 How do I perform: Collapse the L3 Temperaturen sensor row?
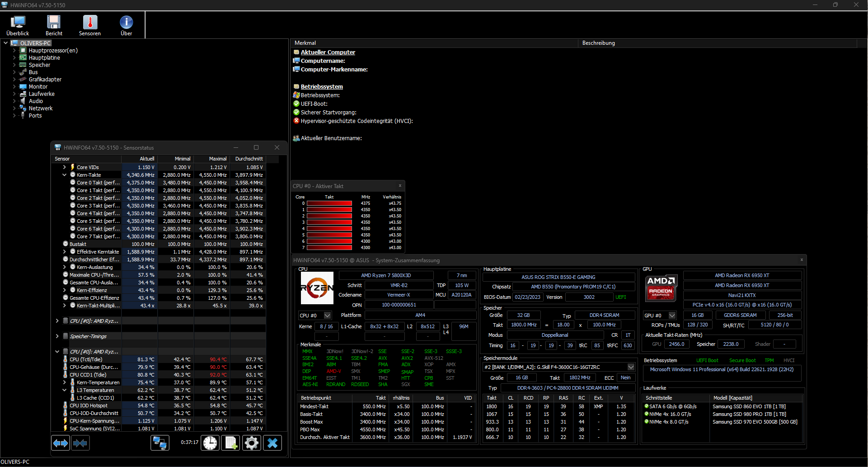tap(64, 390)
